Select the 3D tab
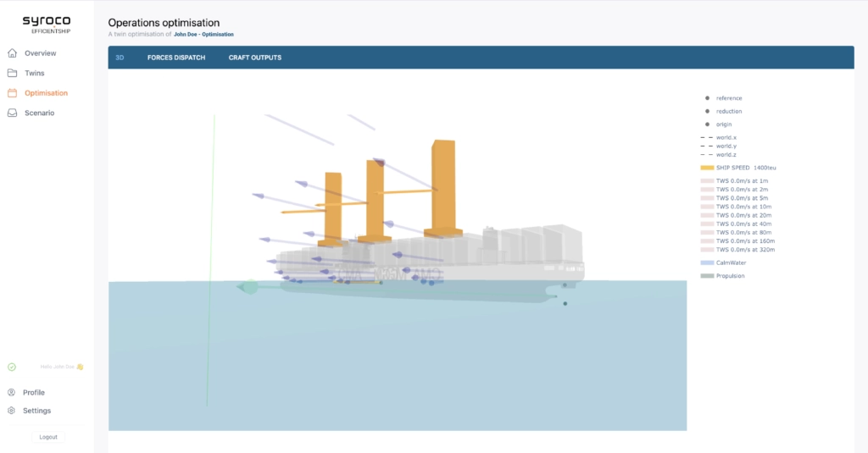Image resolution: width=868 pixels, height=453 pixels. click(x=120, y=58)
